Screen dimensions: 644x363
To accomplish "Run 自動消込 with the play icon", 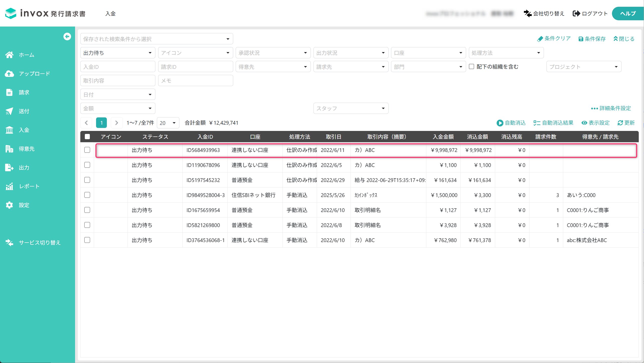I will (500, 123).
